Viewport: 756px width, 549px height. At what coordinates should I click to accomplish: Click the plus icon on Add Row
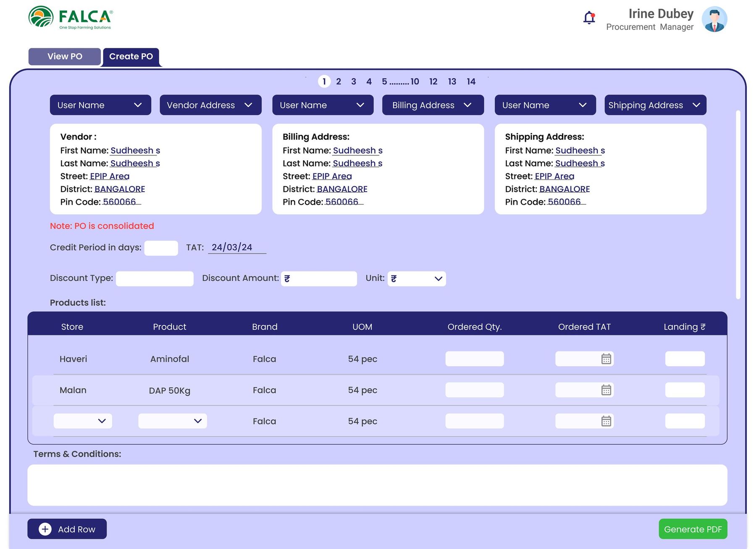coord(45,529)
